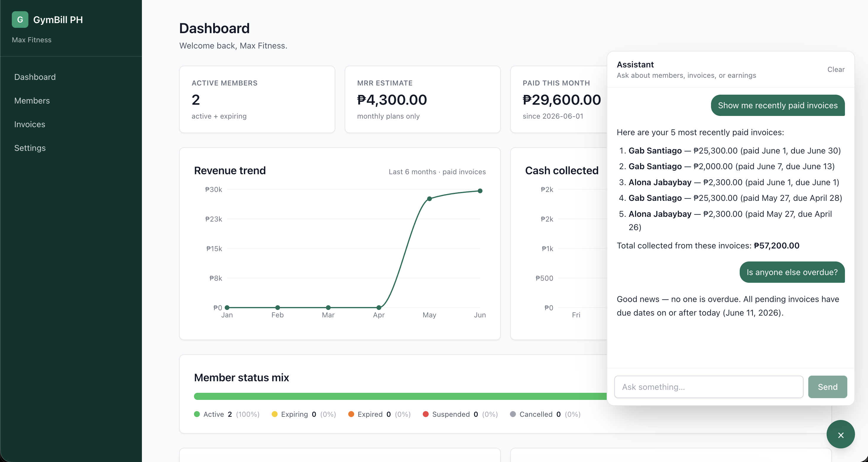Click the gray Cancelled legend dot

click(x=513, y=414)
